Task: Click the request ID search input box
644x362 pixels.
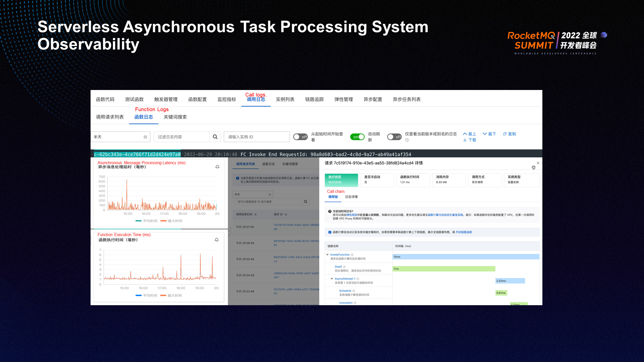Action: [268, 202]
